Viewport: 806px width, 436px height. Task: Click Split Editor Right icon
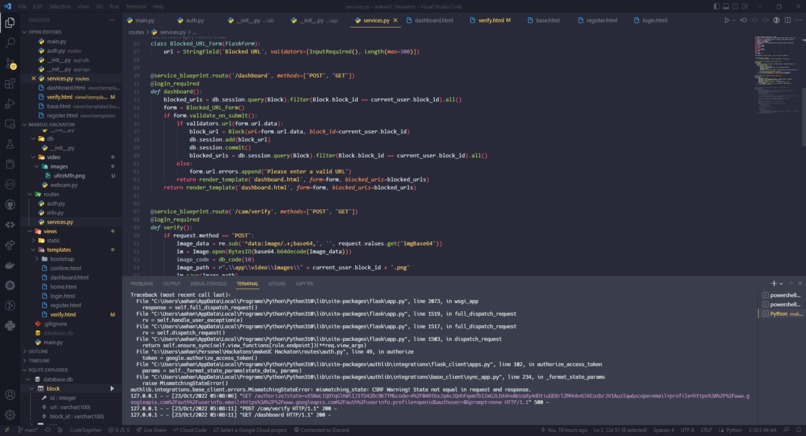[787, 21]
